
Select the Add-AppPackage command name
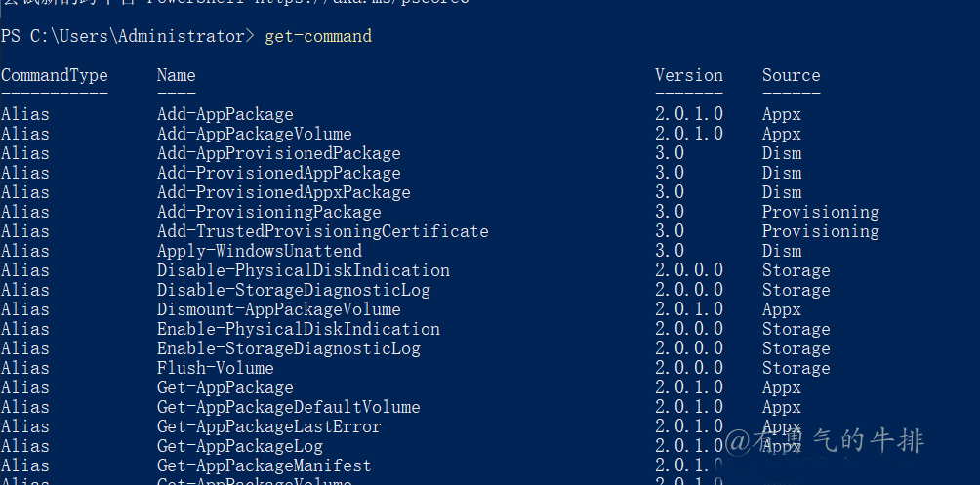point(225,114)
